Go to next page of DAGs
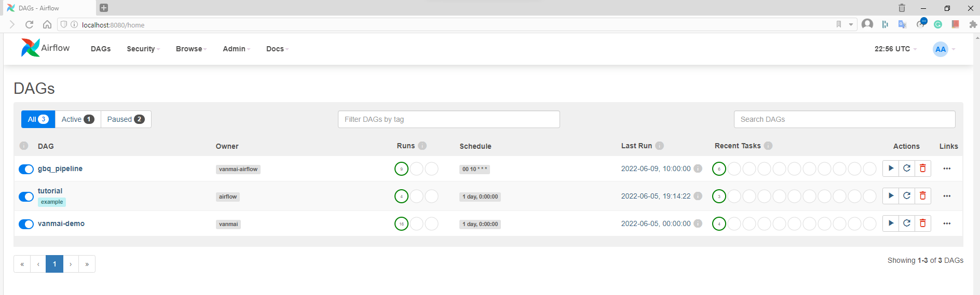Viewport: 980px width, 295px height. (x=71, y=264)
